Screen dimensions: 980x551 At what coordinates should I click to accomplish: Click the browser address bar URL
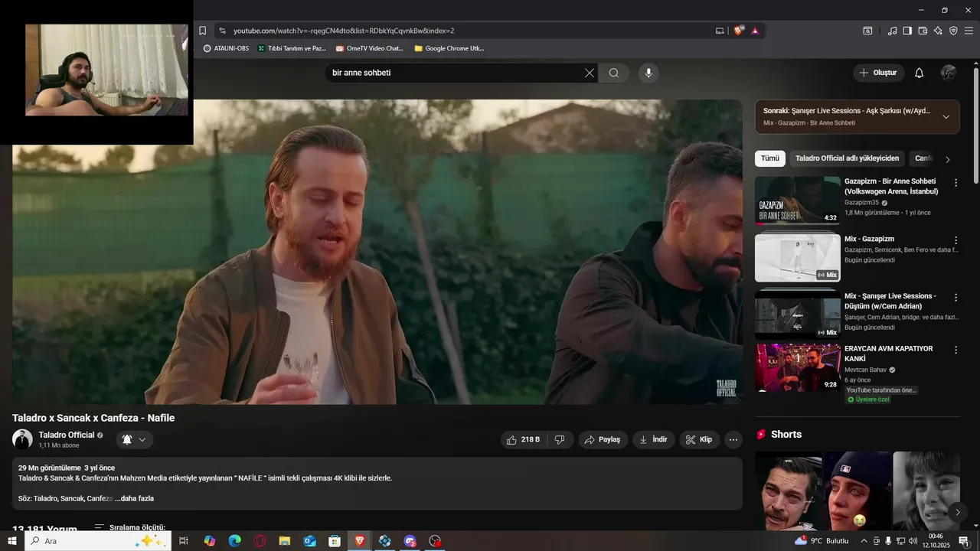344,31
